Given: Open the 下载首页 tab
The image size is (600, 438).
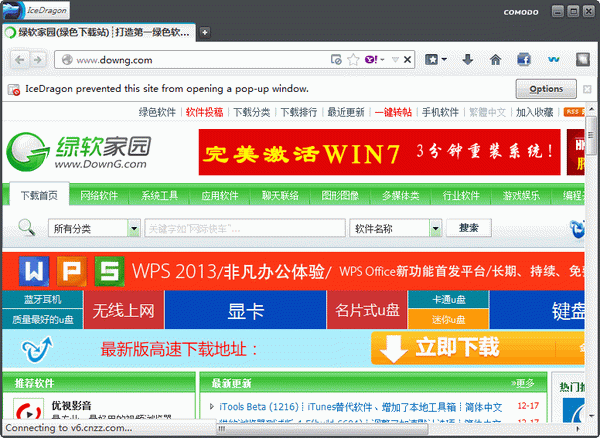Looking at the screenshot, I should point(39,195).
